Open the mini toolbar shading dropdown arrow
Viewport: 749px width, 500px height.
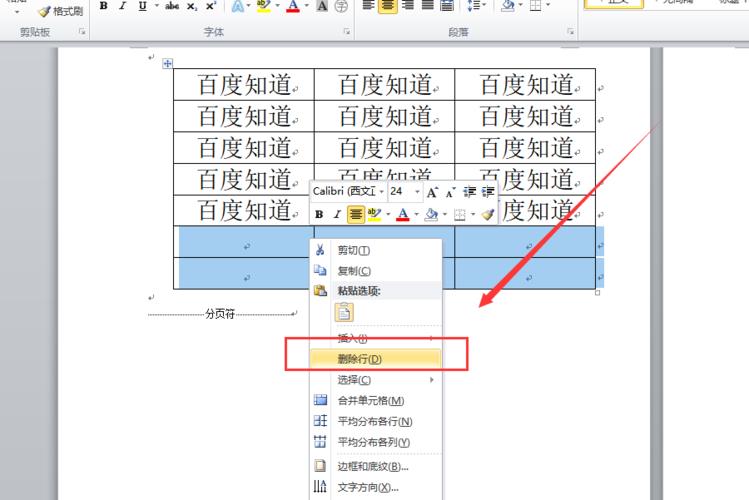tap(445, 214)
